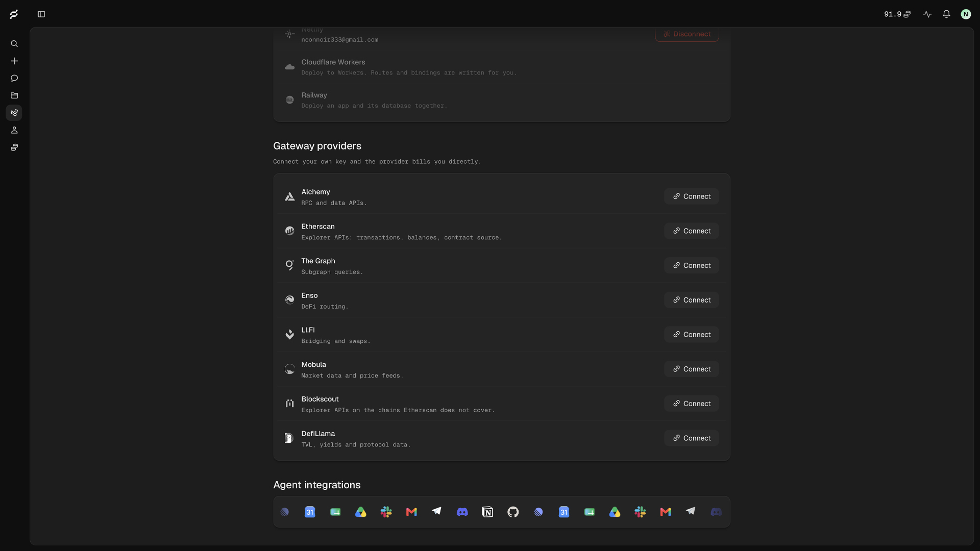Click the Railway provider name
The height and width of the screenshot is (551, 980).
[314, 95]
